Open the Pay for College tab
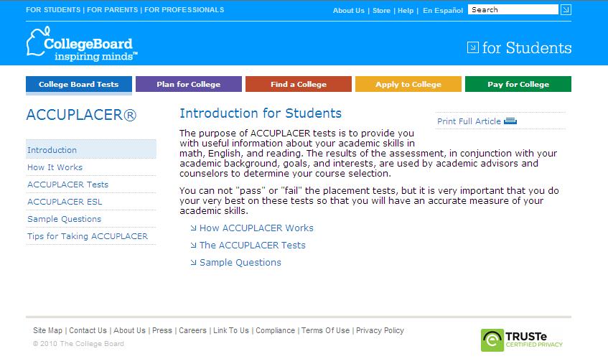Viewport: 608px width, 364px height. (x=518, y=85)
